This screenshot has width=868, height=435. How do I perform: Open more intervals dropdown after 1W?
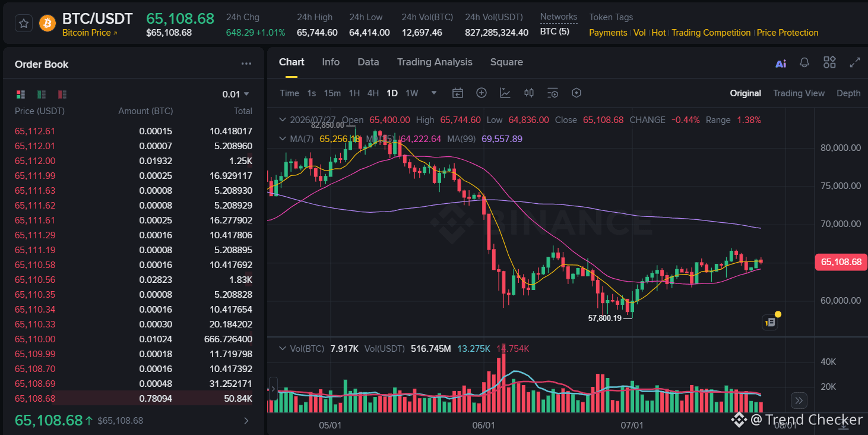pyautogui.click(x=434, y=93)
